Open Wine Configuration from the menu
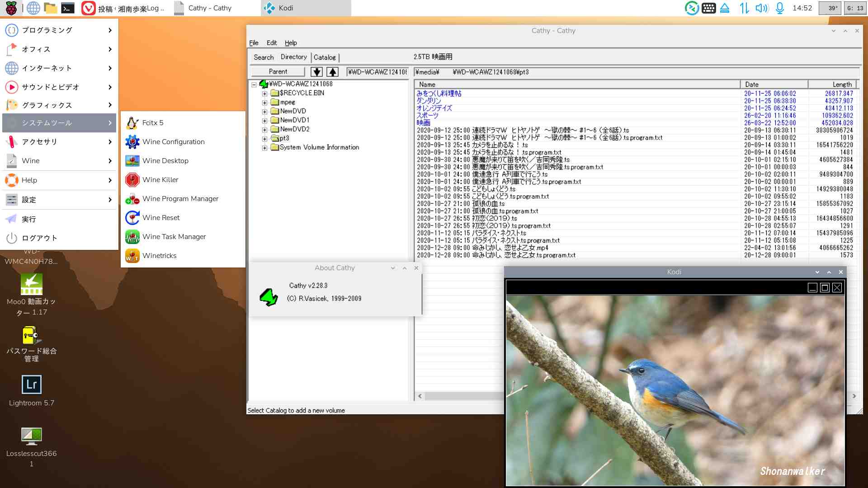868x488 pixels. click(x=173, y=142)
